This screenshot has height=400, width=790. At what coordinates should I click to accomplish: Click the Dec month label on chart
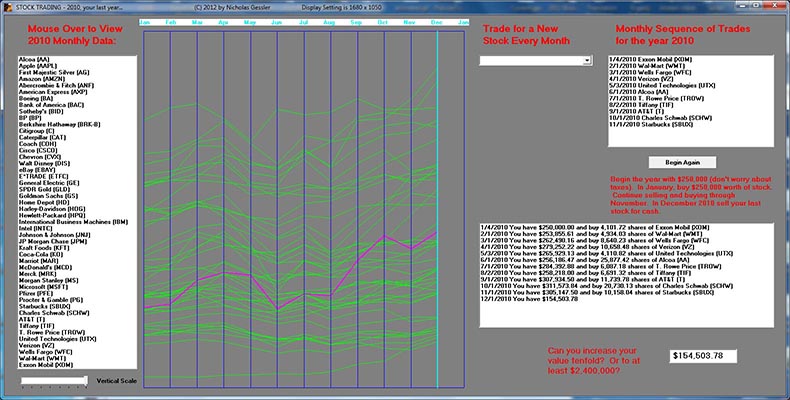point(437,23)
